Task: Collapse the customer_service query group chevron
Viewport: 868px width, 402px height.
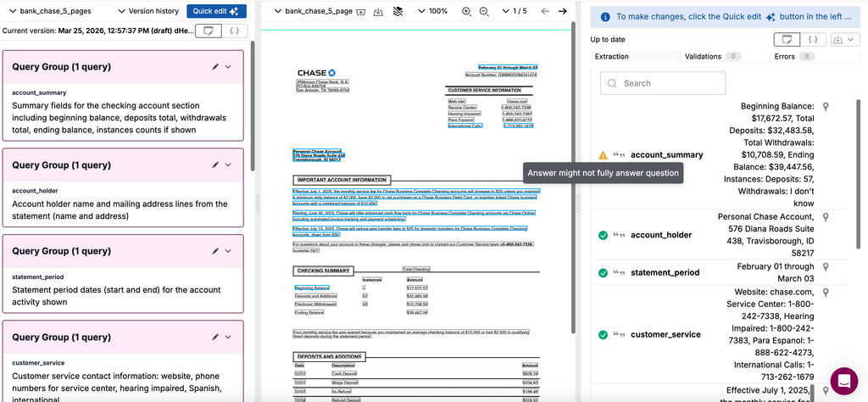Action: [x=228, y=338]
